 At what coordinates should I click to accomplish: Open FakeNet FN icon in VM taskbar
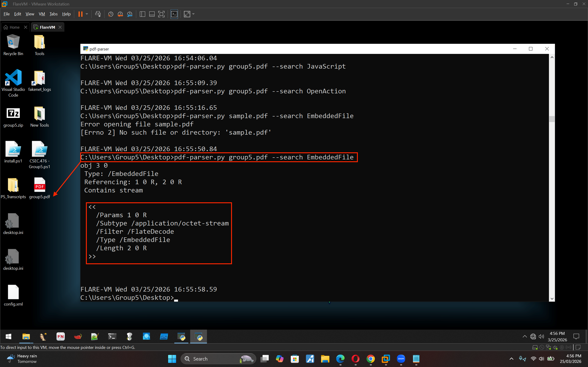[x=60, y=336]
